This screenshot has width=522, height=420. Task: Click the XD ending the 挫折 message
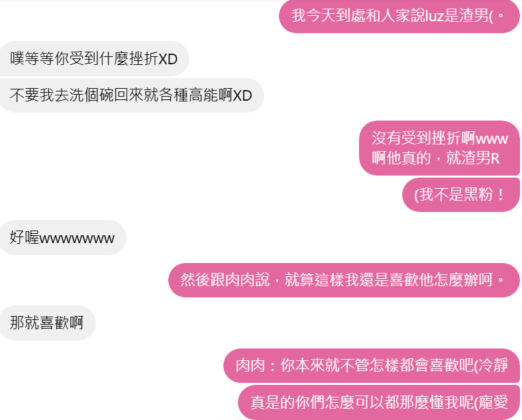click(168, 59)
